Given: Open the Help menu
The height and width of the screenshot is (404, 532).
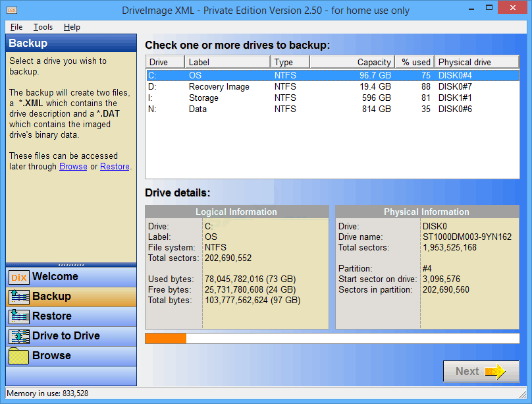Looking at the screenshot, I should [x=72, y=27].
